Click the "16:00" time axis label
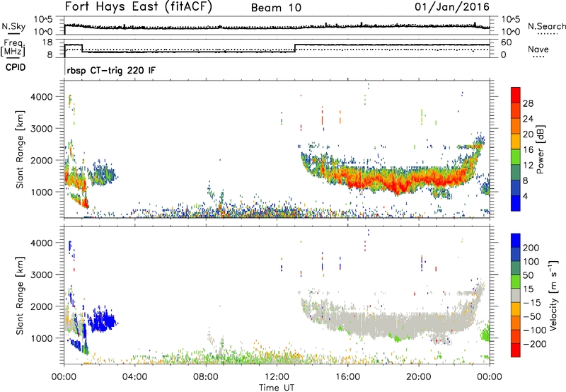566x392 pixels. pos(347,377)
